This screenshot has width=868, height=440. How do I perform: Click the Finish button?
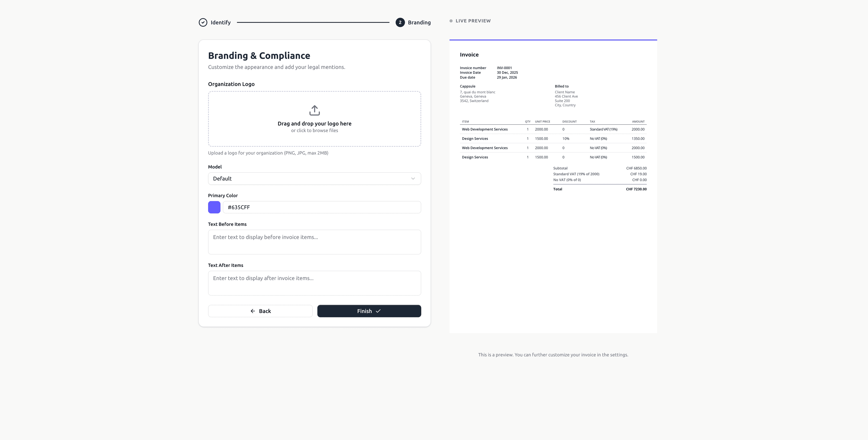pos(369,311)
